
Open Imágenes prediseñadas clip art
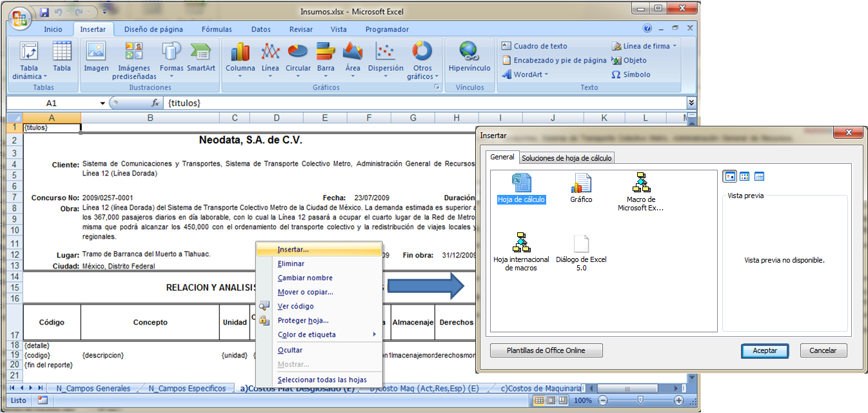(134, 61)
